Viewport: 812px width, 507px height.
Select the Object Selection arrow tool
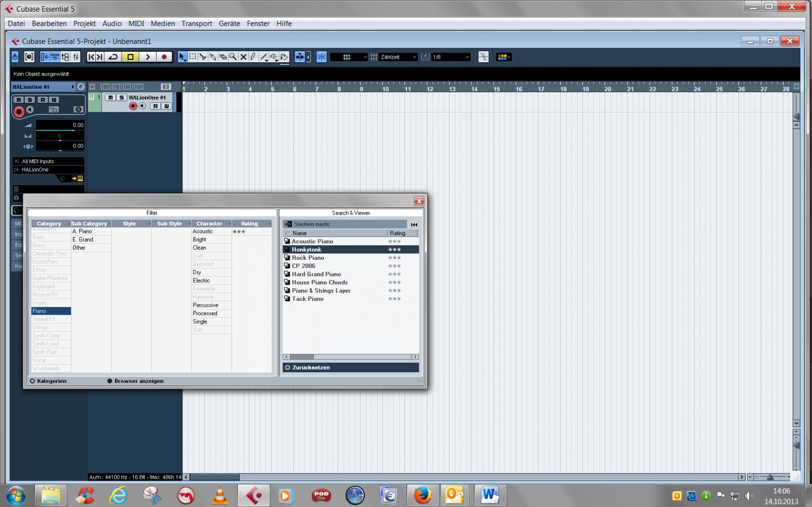coord(182,57)
